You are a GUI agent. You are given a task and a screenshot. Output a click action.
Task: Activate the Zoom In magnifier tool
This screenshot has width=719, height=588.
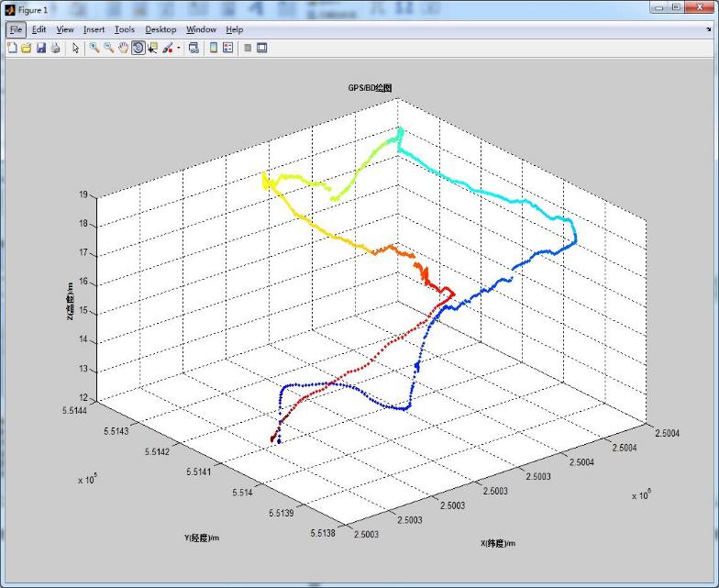click(94, 48)
